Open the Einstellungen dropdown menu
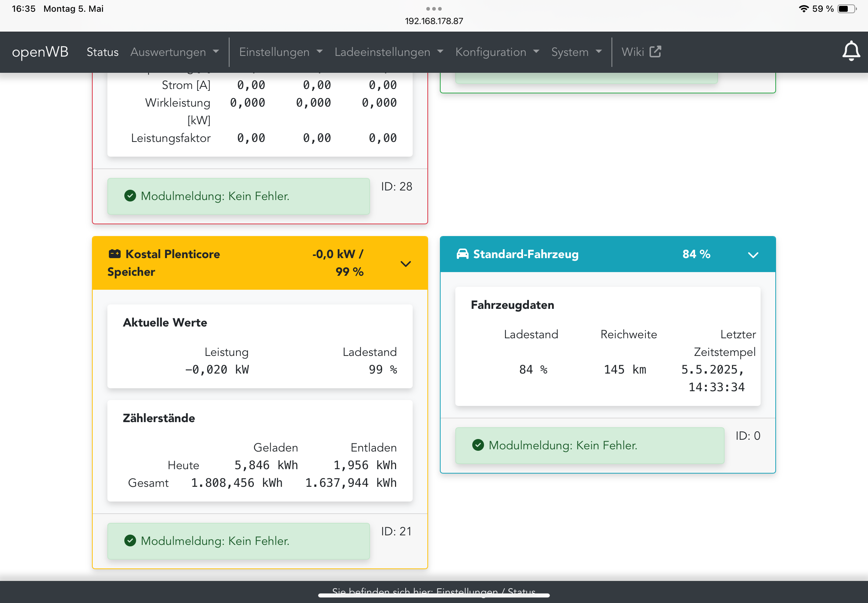Viewport: 868px width, 603px height. [x=280, y=52]
